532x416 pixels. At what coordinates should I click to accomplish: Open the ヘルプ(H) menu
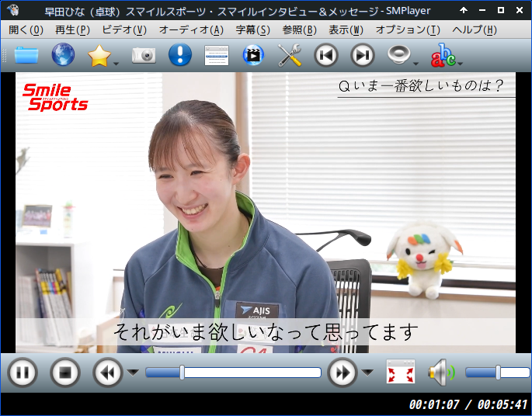pos(475,29)
